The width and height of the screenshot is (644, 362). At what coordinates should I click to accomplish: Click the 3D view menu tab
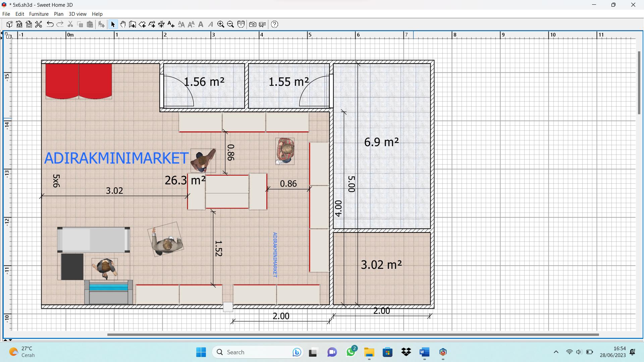coord(77,14)
